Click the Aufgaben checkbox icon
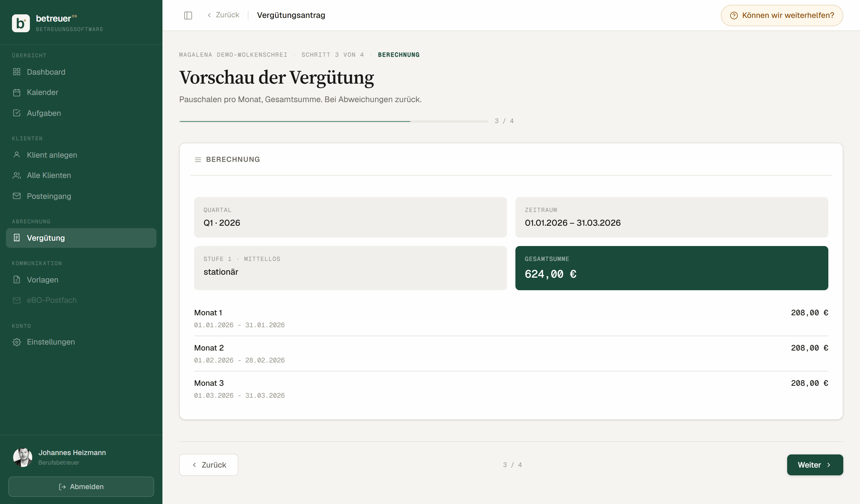860x504 pixels. click(x=17, y=113)
